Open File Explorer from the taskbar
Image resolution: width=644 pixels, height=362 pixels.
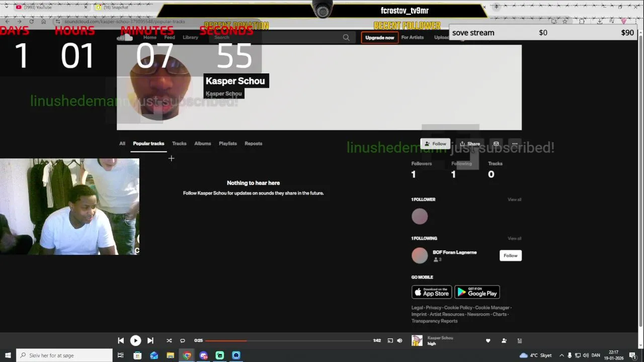[x=171, y=355]
